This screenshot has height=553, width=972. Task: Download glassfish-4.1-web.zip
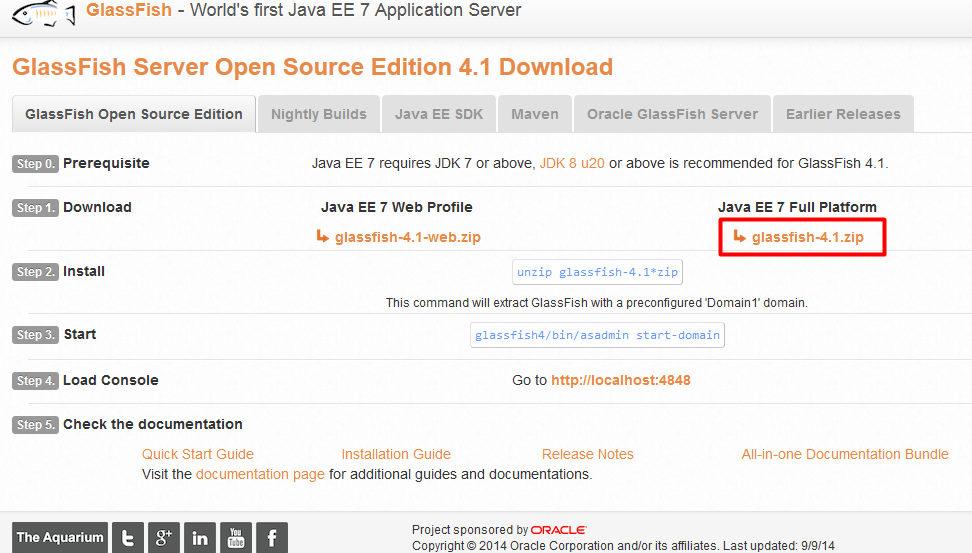(x=407, y=237)
